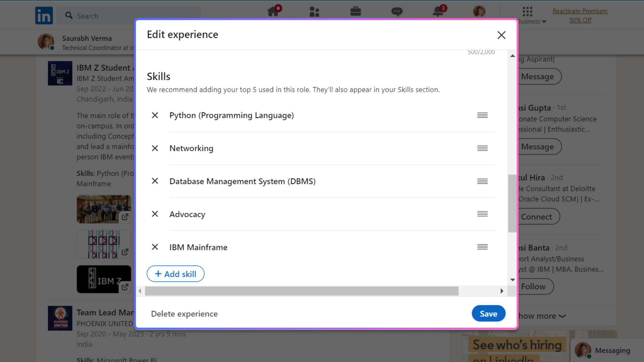This screenshot has height=362, width=644.
Task: Open the Messaging speech bubble icon
Action: point(397,12)
